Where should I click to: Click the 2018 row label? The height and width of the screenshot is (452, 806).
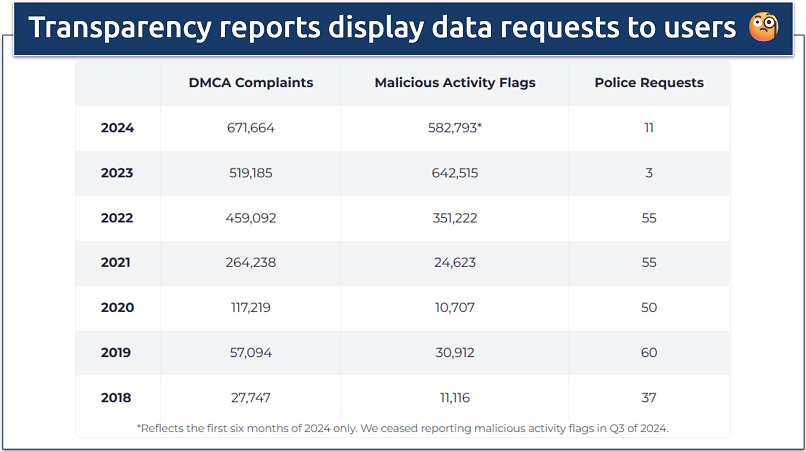(x=117, y=398)
